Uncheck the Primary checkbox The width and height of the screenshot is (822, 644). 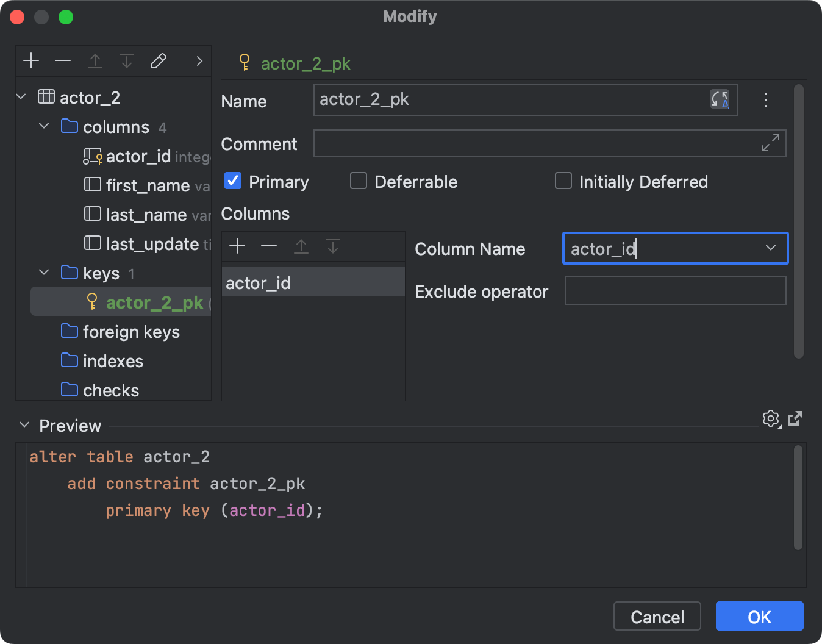click(x=233, y=181)
